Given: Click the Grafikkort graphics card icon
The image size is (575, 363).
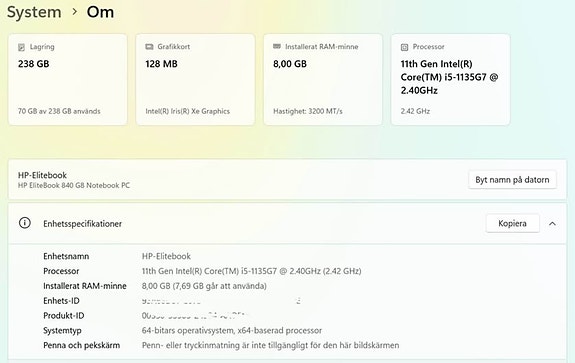Looking at the screenshot, I should pyautogui.click(x=149, y=47).
